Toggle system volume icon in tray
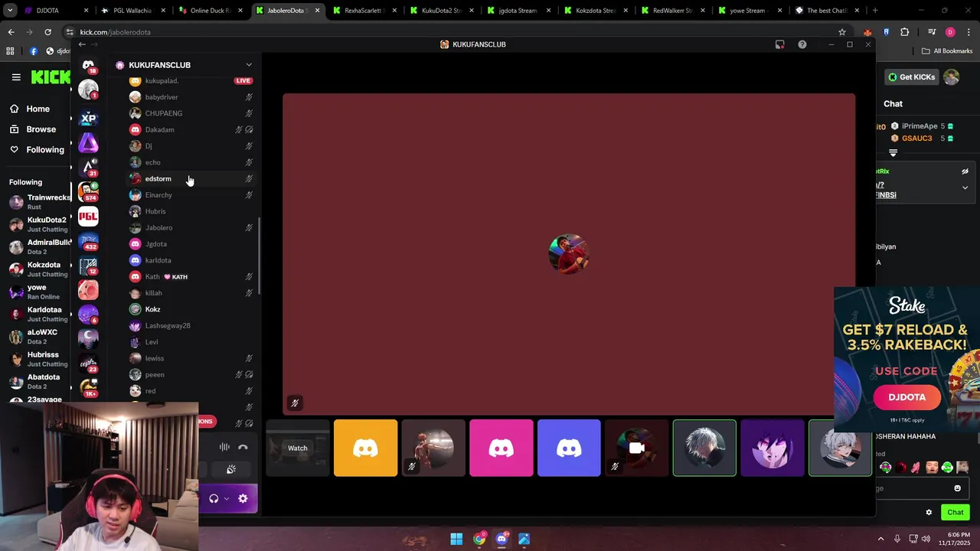Viewport: 980px width, 551px height. (926, 539)
